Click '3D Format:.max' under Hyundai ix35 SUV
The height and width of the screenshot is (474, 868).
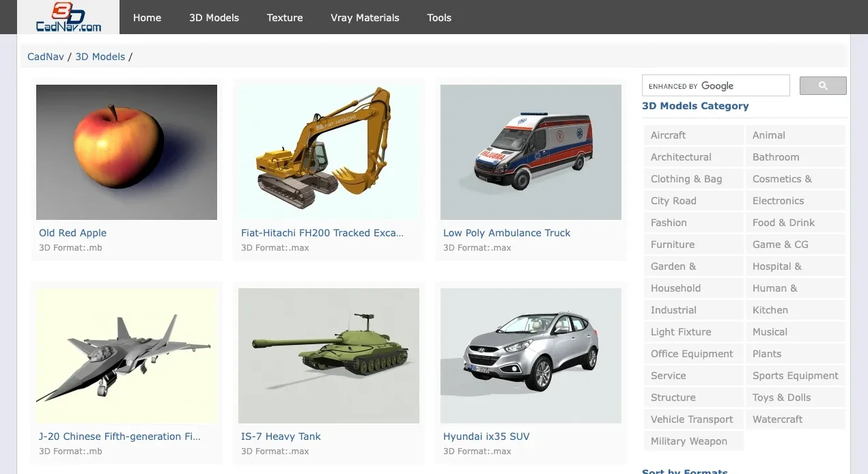point(477,451)
